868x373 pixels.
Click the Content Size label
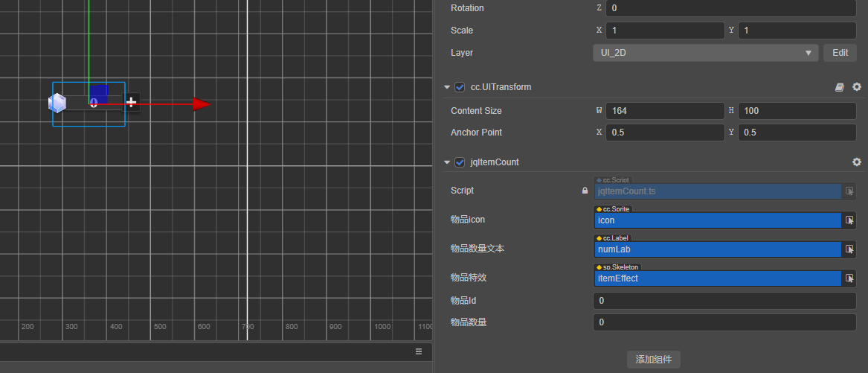pyautogui.click(x=476, y=111)
